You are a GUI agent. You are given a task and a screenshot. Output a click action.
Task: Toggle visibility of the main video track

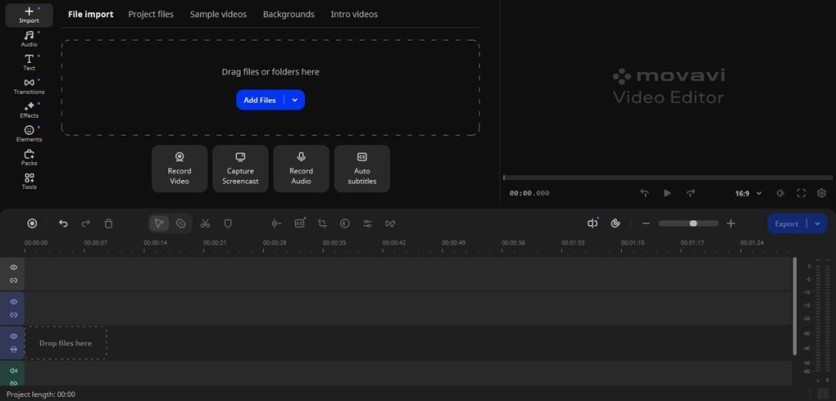[14, 336]
